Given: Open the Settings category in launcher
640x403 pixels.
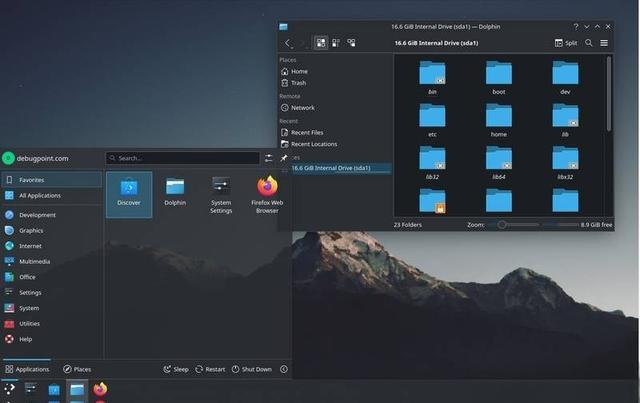Looking at the screenshot, I should 51,292.
